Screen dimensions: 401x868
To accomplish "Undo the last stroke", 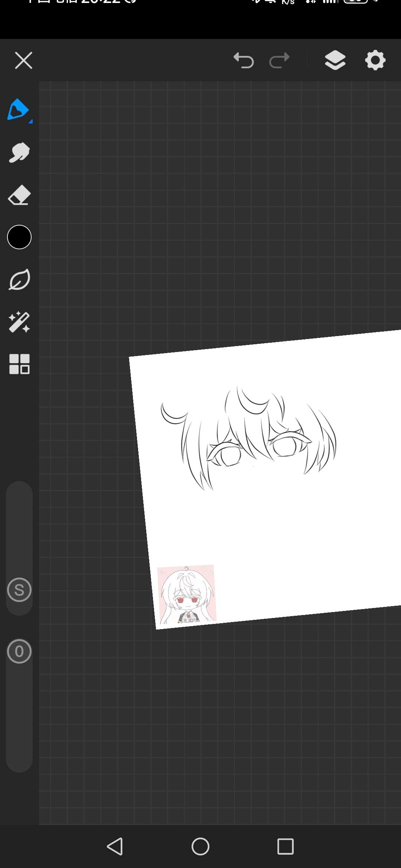I will pos(244,60).
